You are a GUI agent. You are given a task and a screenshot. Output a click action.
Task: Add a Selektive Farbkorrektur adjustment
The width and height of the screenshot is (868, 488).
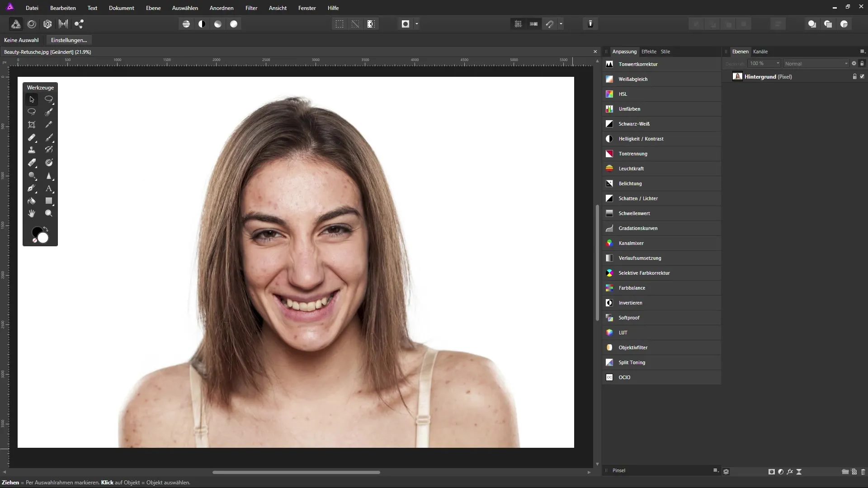(661, 273)
